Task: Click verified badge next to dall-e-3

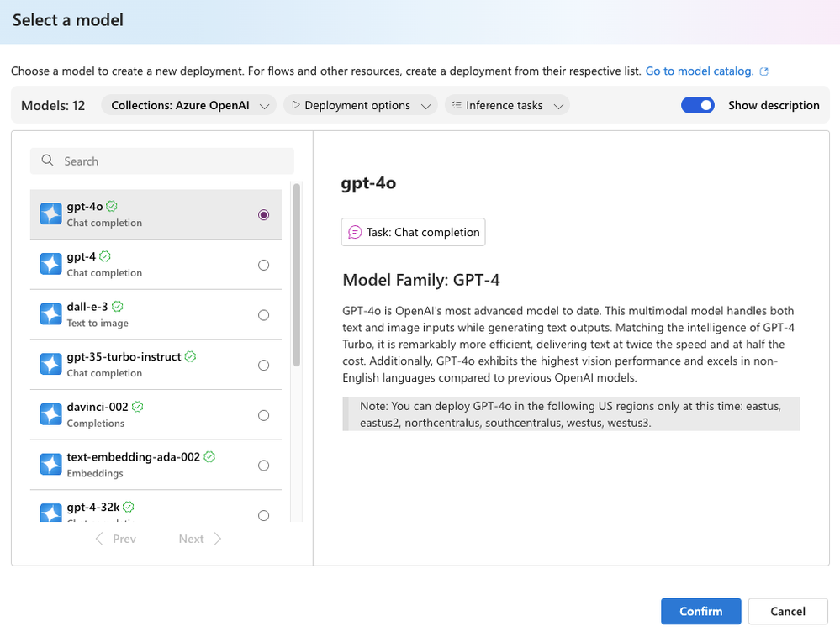Action: pos(118,306)
